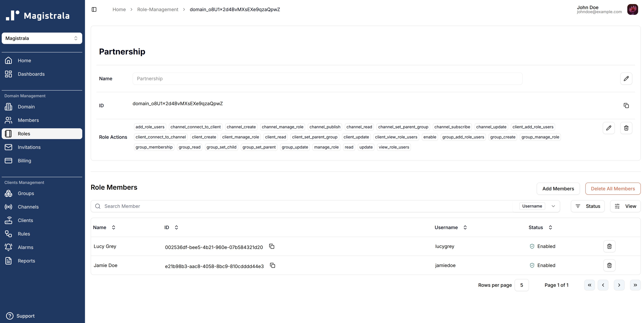644x323 pixels.
Task: Open the Channels page from sidebar
Action: (28, 207)
